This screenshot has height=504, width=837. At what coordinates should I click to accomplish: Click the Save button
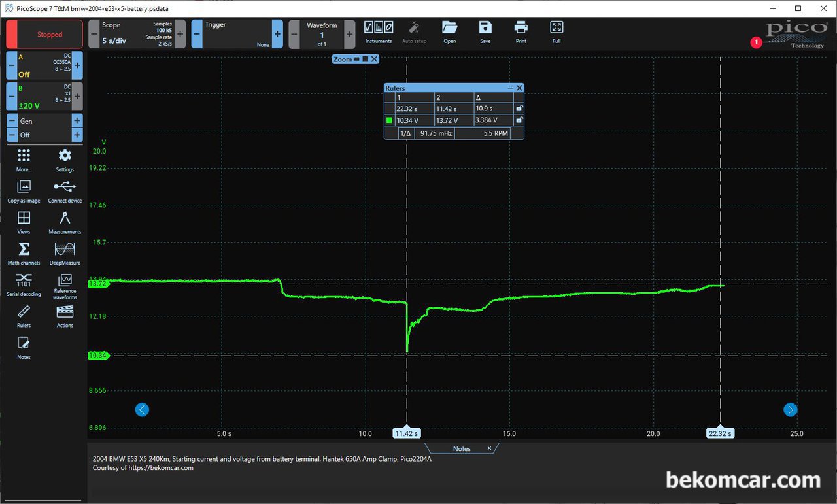tap(485, 32)
